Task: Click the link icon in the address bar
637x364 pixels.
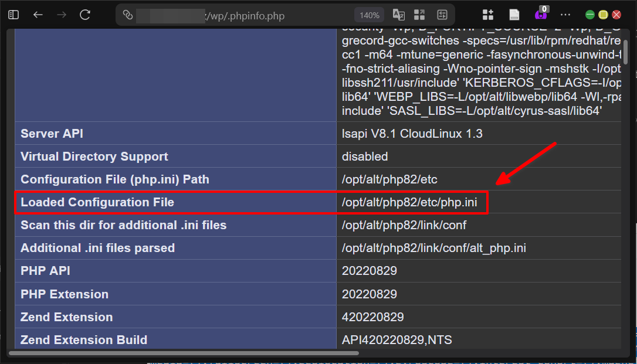Action: [128, 16]
